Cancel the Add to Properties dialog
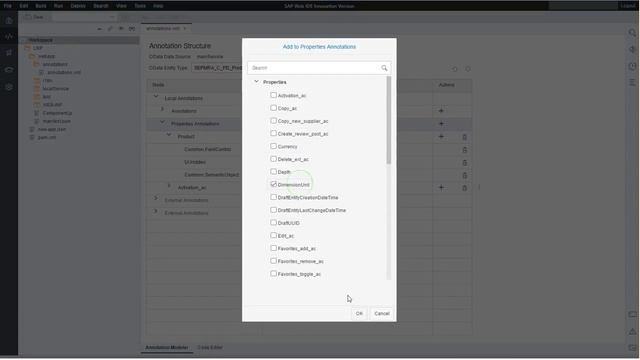 pyautogui.click(x=382, y=313)
